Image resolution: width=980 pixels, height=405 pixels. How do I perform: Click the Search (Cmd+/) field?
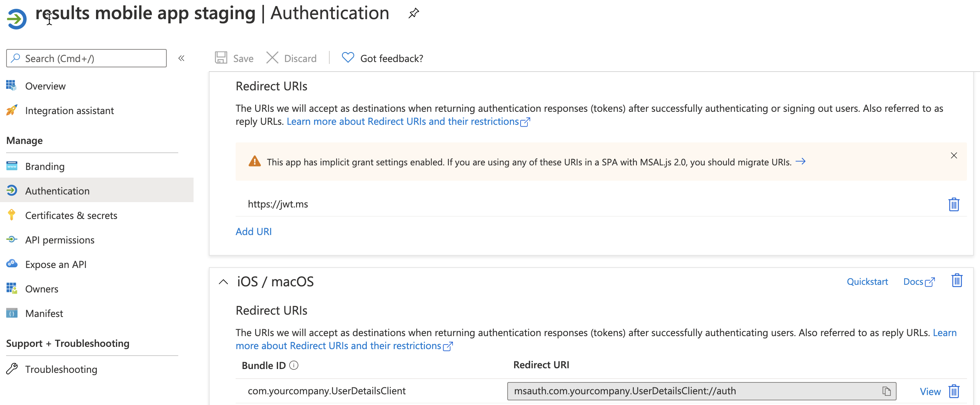86,58
